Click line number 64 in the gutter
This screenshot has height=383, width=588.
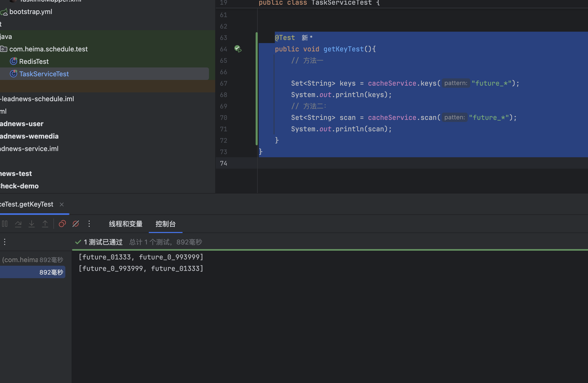[x=223, y=49]
